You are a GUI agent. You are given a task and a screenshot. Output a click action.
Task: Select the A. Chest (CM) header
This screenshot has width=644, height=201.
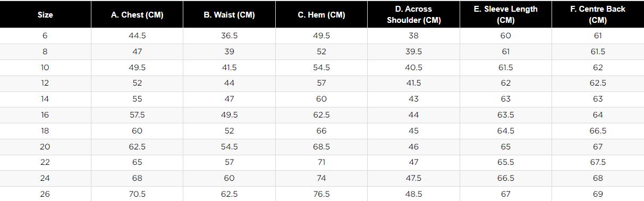tap(137, 14)
